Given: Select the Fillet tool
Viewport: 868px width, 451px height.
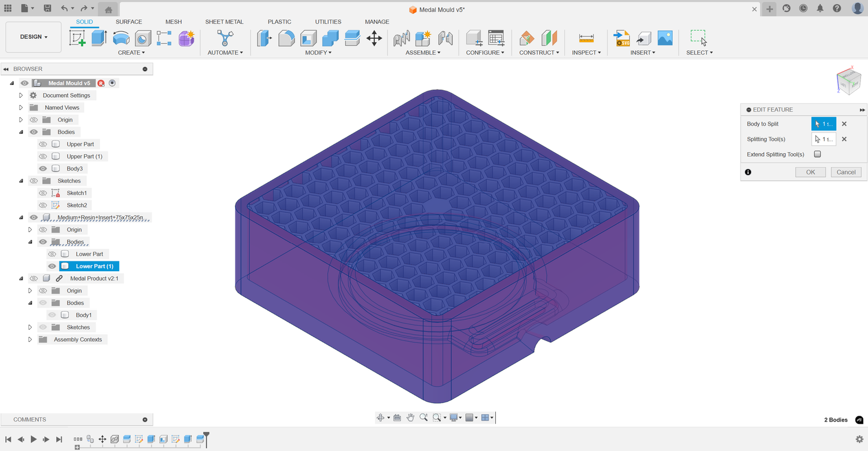Looking at the screenshot, I should point(286,38).
